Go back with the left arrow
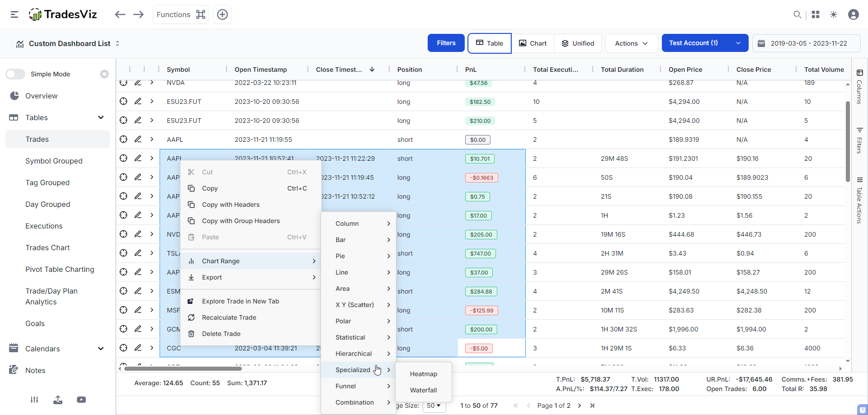The image size is (868, 415). click(120, 14)
